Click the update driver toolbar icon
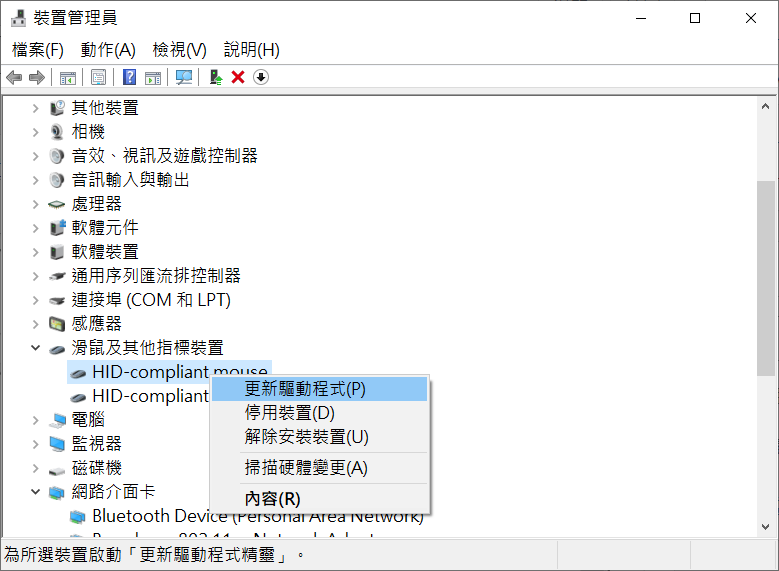Viewport: 779px width, 571px height. pyautogui.click(x=215, y=78)
